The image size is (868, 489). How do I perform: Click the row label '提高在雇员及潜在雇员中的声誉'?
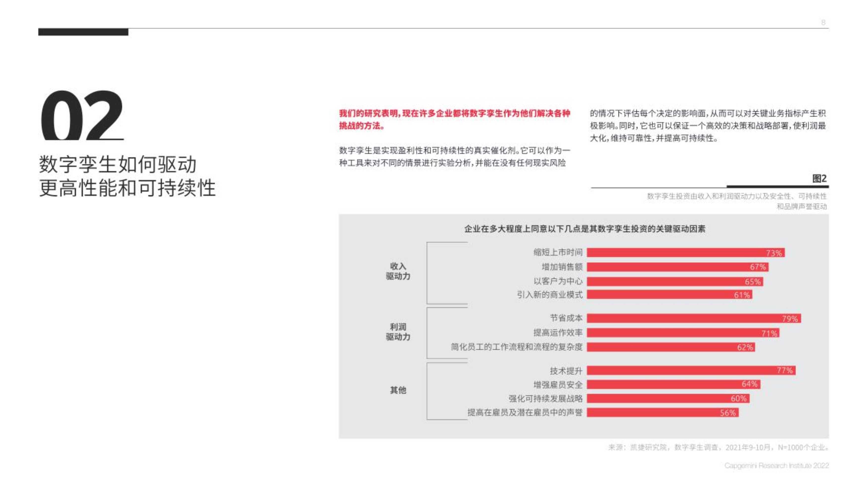coord(525,412)
